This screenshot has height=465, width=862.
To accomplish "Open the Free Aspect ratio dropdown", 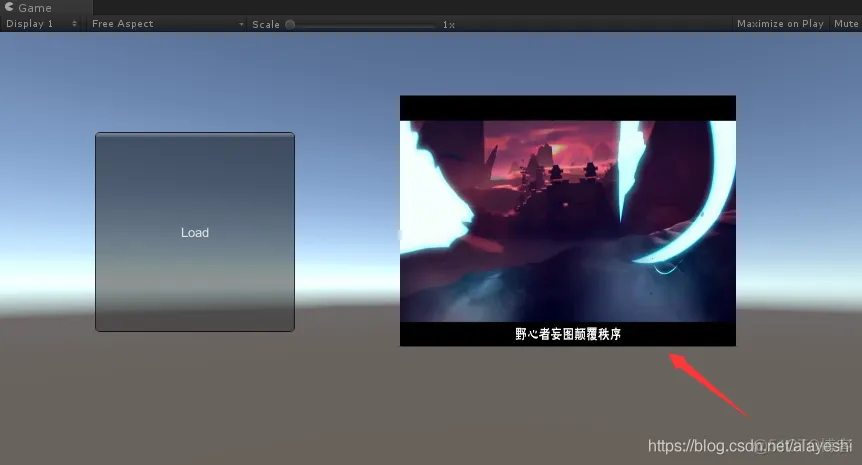I will point(167,24).
